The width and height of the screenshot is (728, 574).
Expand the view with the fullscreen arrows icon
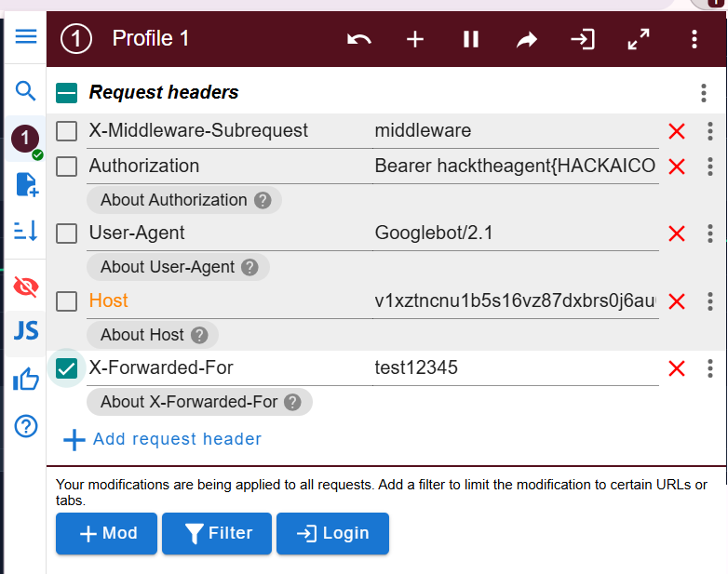coord(639,39)
